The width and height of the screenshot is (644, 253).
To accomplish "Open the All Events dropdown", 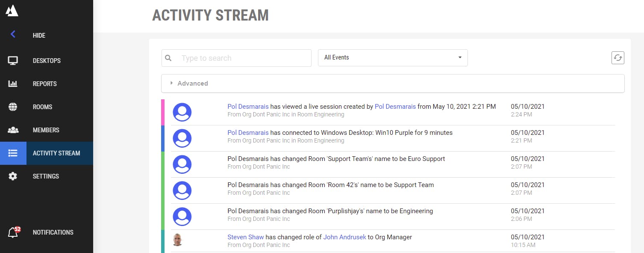I will tap(393, 58).
